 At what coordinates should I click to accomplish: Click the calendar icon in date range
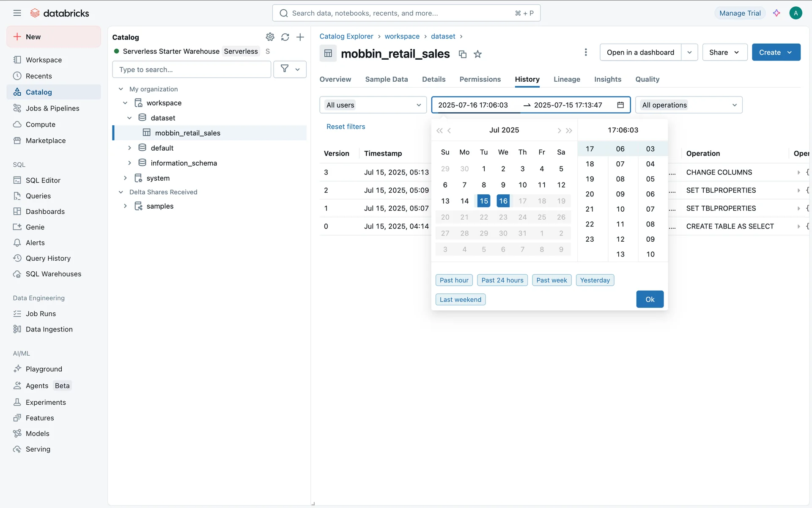click(x=620, y=105)
